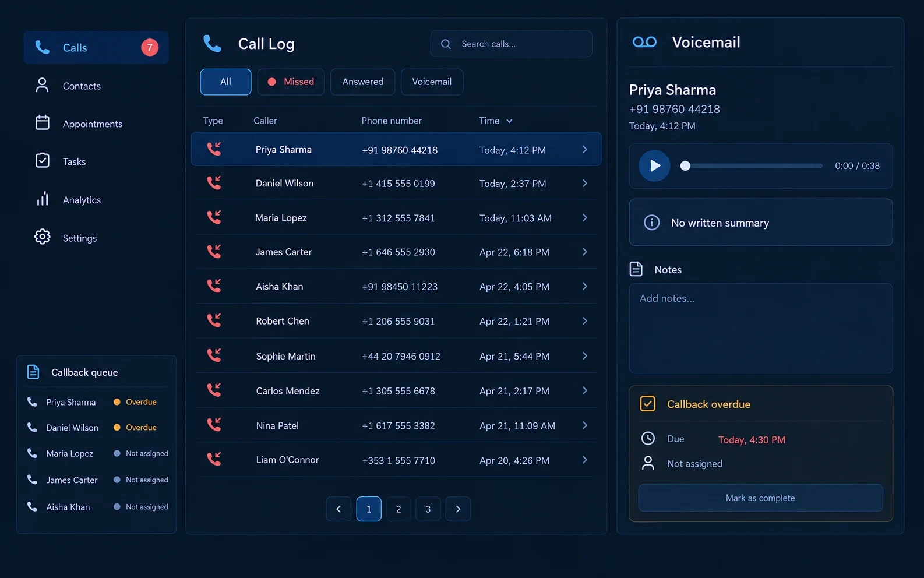924x578 pixels.
Task: Expand Carlos Mendez call row chevron
Action: (x=584, y=390)
